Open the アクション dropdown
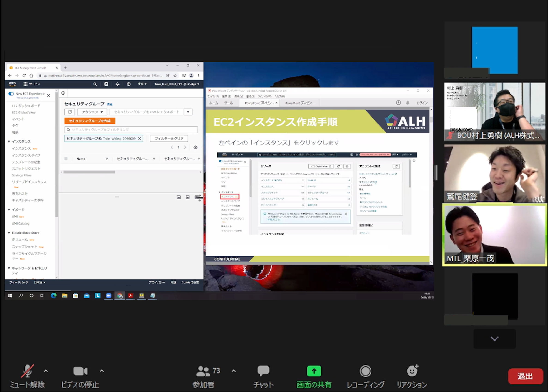This screenshot has height=392, width=548. pyautogui.click(x=92, y=112)
